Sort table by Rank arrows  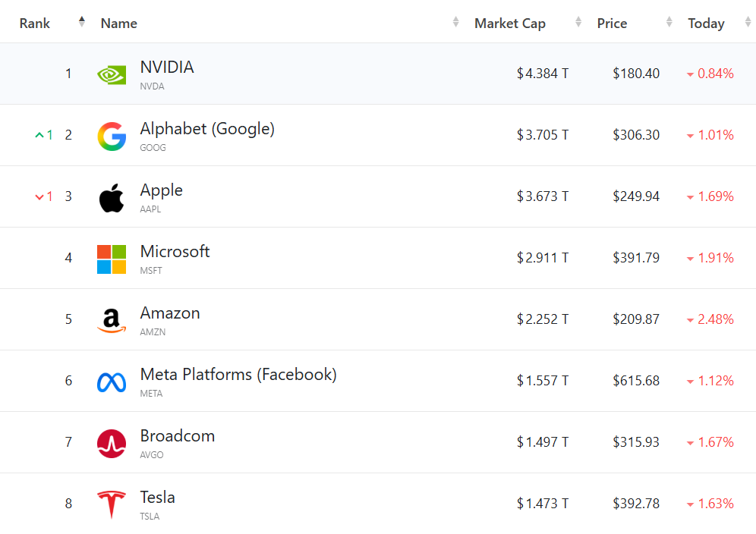tap(82, 23)
